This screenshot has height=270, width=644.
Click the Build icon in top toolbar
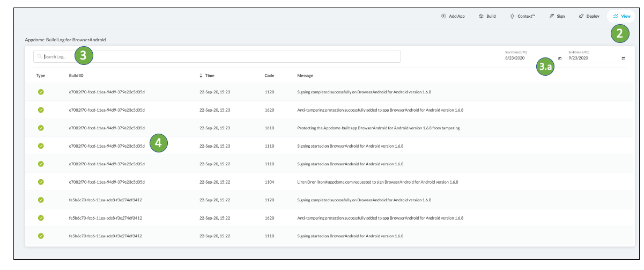481,17
